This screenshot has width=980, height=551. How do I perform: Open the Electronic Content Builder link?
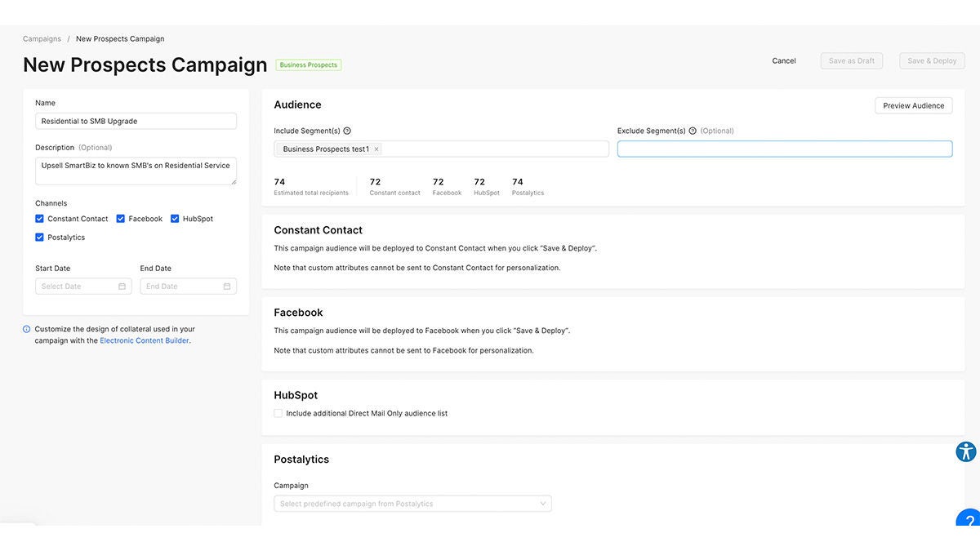tap(143, 340)
